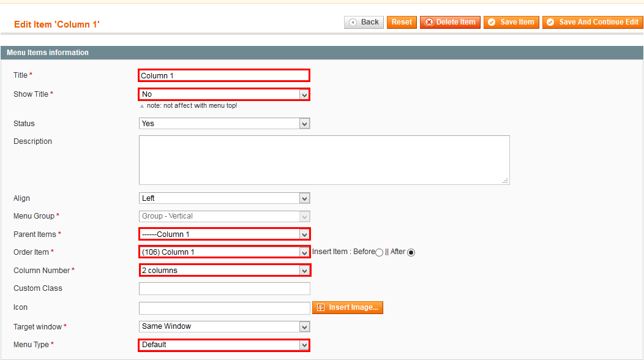Click the Reset button
The width and height of the screenshot is (644, 360).
click(402, 22)
